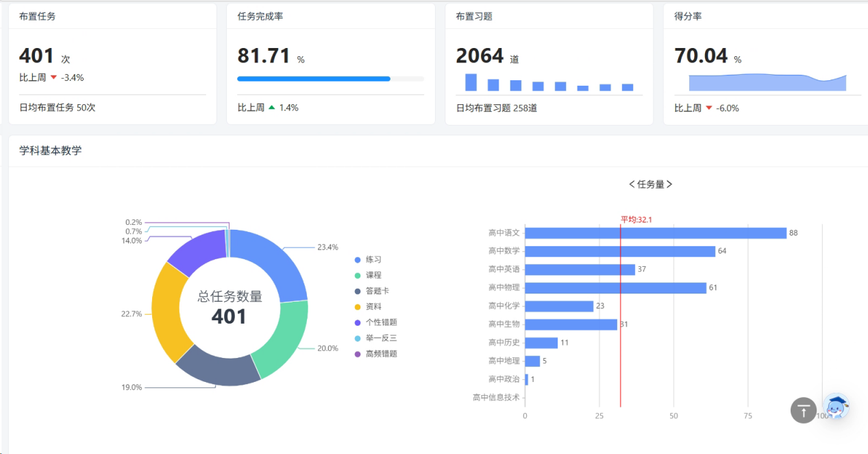
Task: Click the tallest bar in 布置习题 mini chart
Action: click(x=471, y=82)
